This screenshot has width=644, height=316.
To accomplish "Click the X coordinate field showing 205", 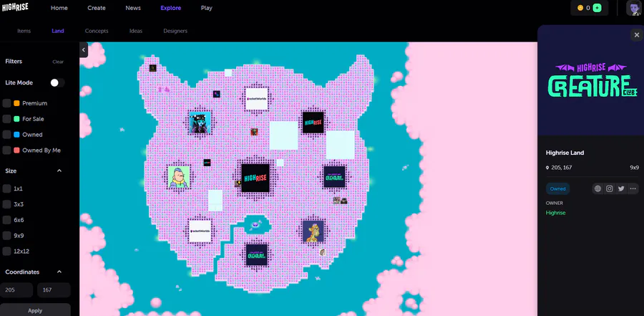I will point(16,290).
